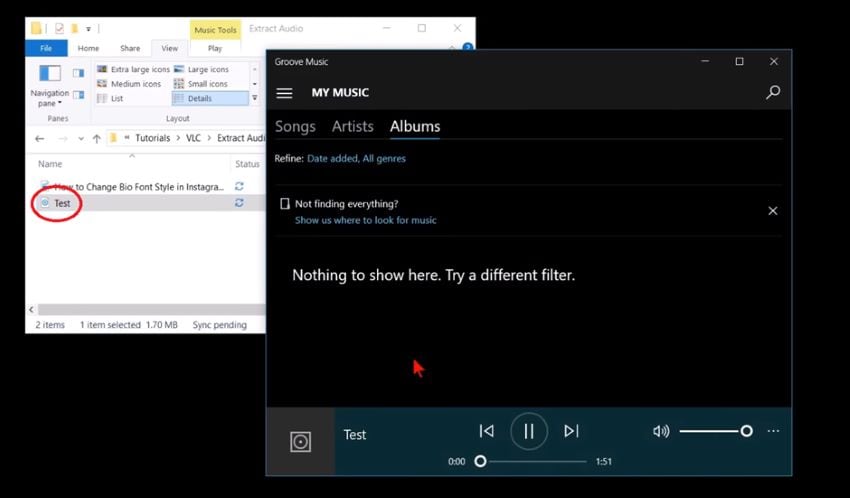Image resolution: width=850 pixels, height=498 pixels.
Task: Choose Large icons layout
Action: coord(202,69)
